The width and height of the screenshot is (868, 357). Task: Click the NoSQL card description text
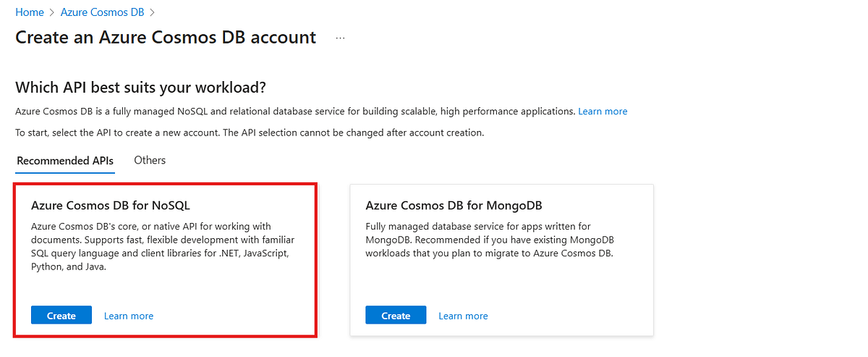[163, 247]
